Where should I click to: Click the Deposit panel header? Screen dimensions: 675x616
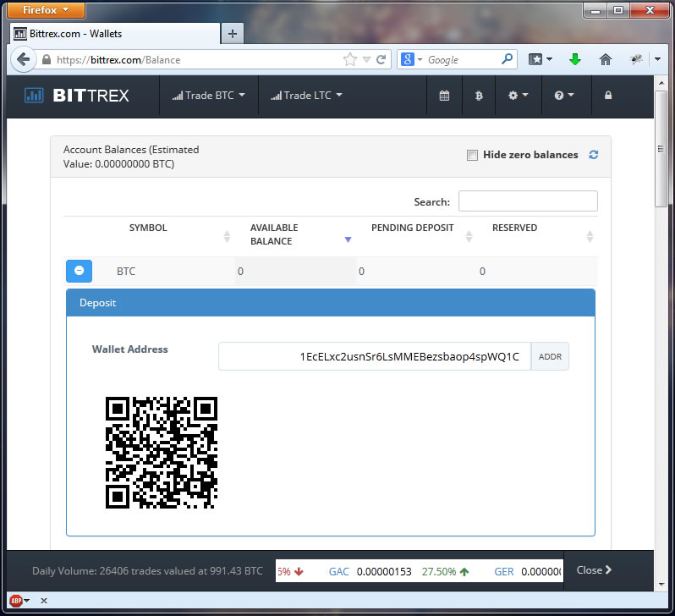(x=331, y=303)
